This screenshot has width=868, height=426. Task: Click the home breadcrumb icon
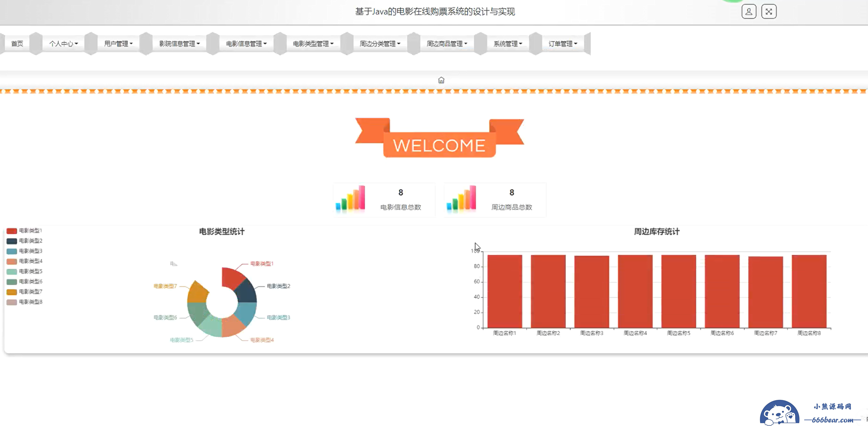click(x=441, y=80)
